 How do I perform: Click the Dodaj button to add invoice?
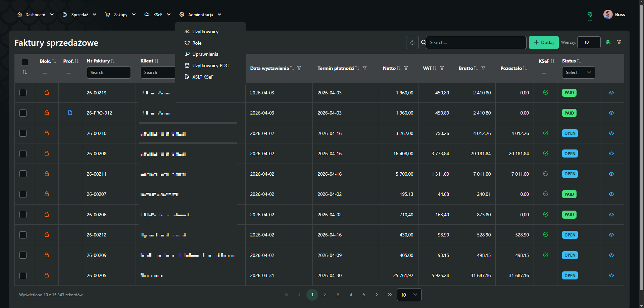coord(543,42)
